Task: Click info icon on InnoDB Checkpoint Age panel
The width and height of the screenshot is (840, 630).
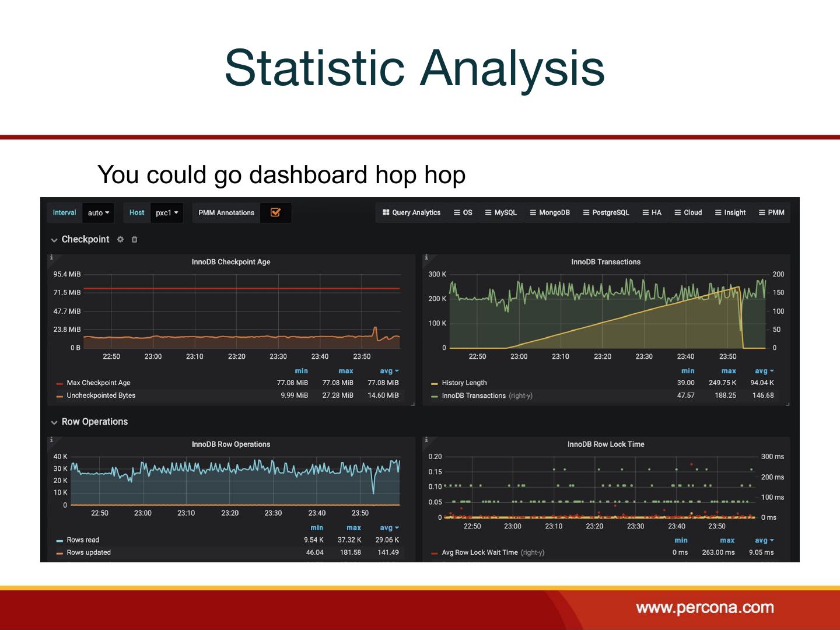Action: 51,257
